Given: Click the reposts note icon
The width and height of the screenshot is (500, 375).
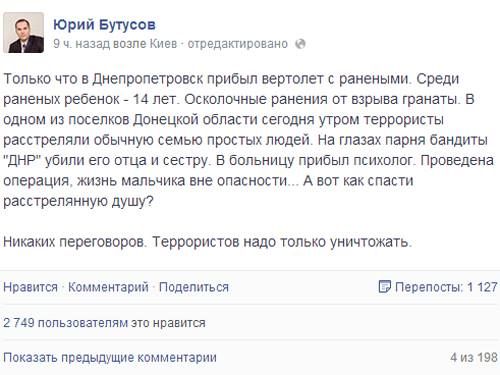Looking at the screenshot, I should (x=384, y=287).
